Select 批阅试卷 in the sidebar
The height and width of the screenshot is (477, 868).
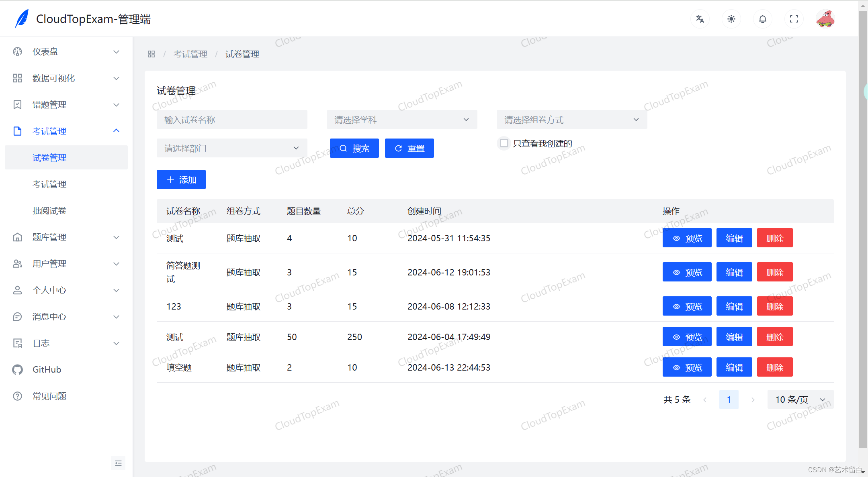pyautogui.click(x=49, y=210)
